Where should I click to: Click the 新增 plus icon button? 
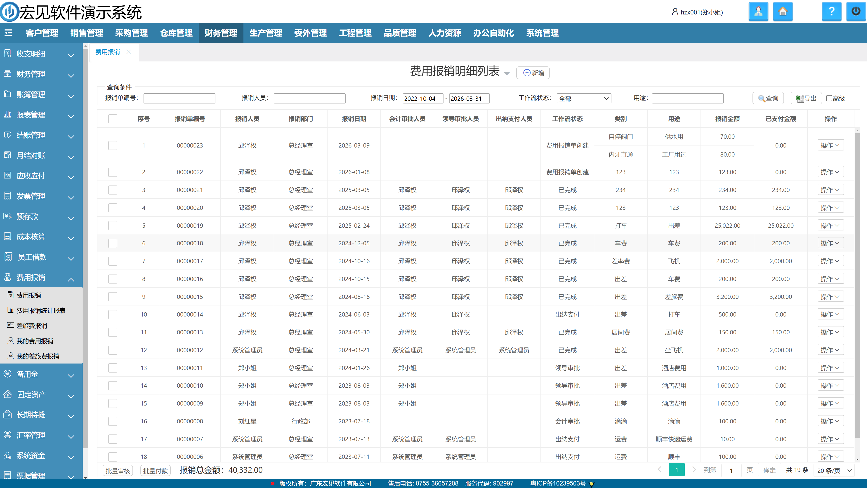point(533,73)
